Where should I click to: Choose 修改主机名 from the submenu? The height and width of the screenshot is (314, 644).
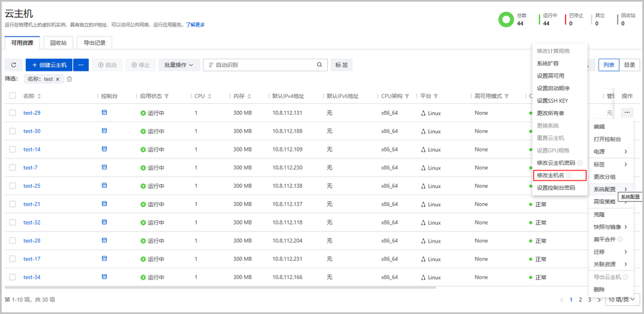551,175
